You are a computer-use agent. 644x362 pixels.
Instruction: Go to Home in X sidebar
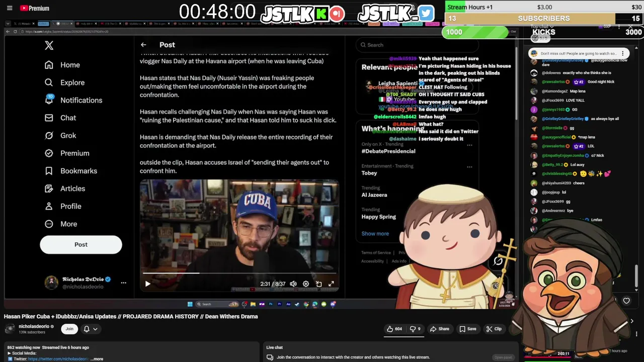coord(62,65)
